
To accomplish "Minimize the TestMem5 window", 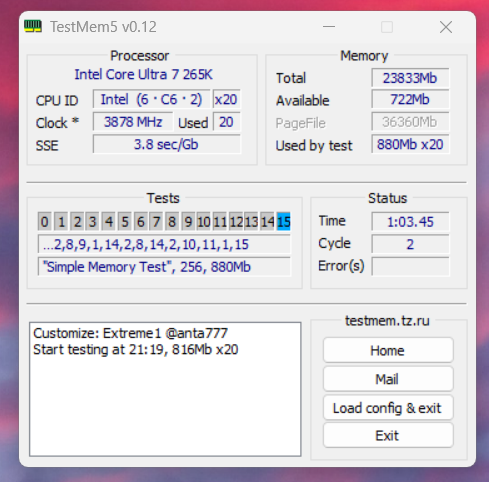I will (x=329, y=27).
